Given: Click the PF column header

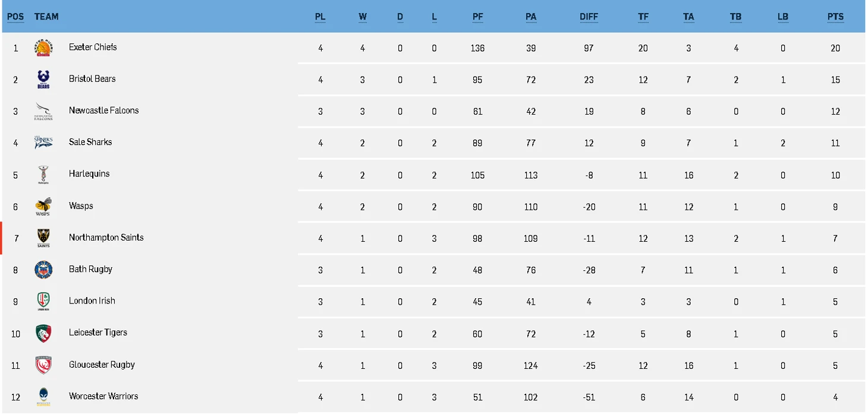Looking at the screenshot, I should [x=477, y=17].
